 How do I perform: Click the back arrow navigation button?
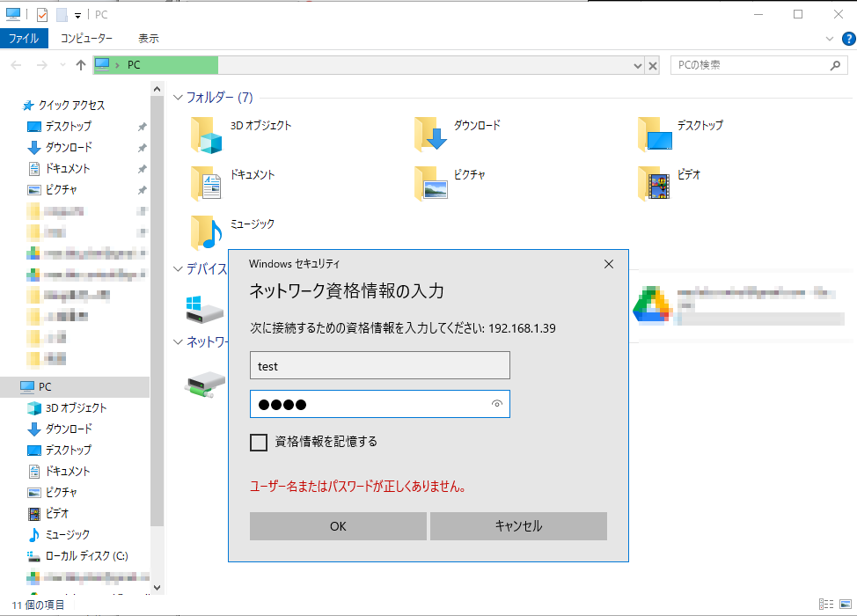pyautogui.click(x=17, y=65)
